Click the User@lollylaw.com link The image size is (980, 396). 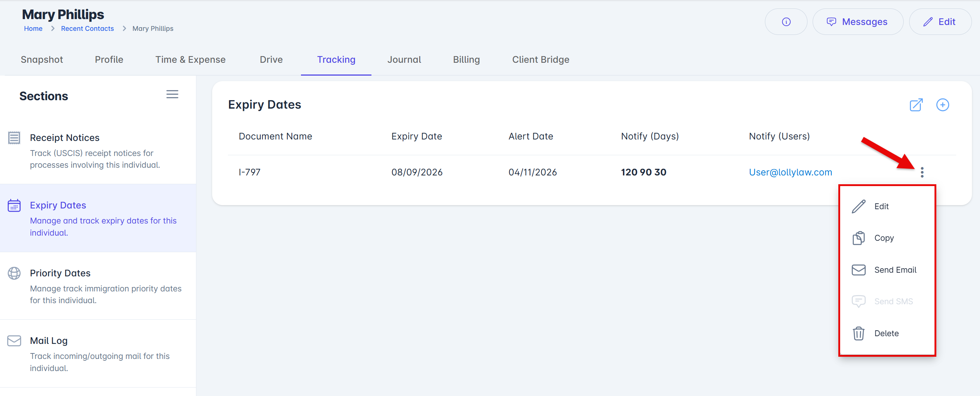790,172
